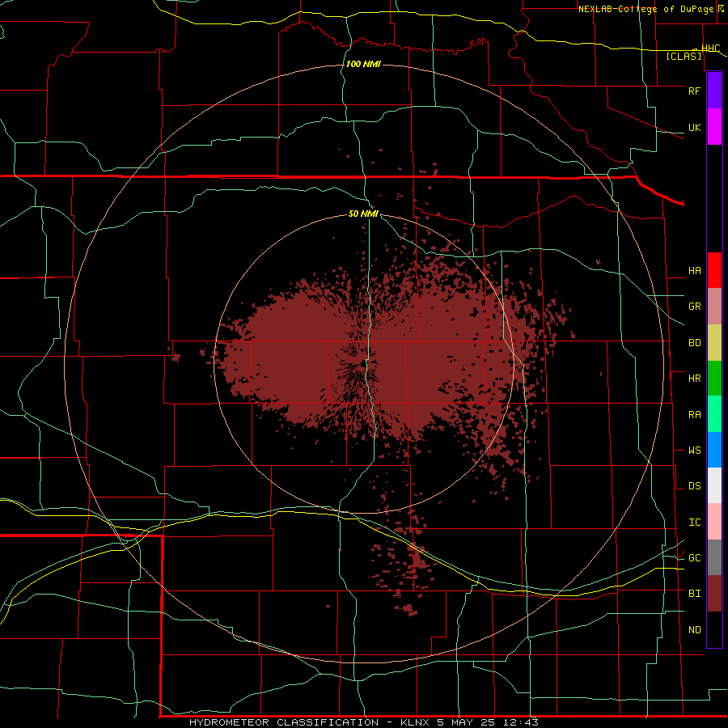The height and width of the screenshot is (728, 728).
Task: Click the 'HHC' product label
Action: [x=710, y=49]
